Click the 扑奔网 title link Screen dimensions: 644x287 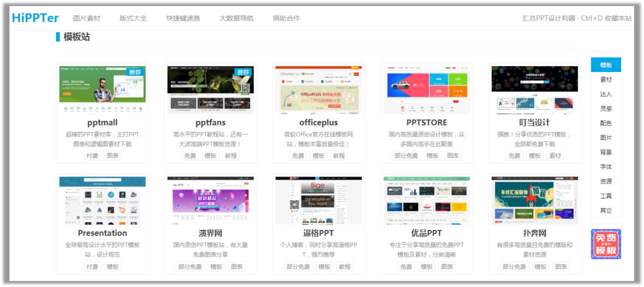click(x=535, y=233)
